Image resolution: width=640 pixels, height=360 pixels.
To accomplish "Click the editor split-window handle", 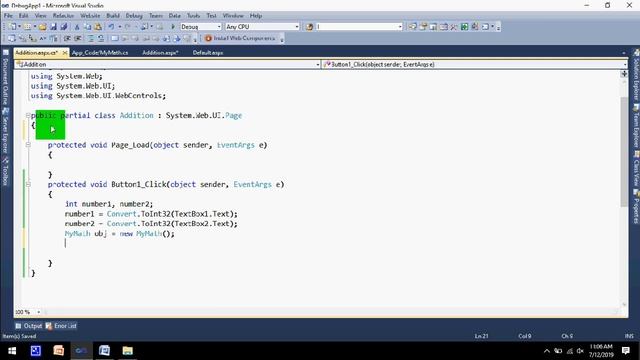I will tap(624, 73).
